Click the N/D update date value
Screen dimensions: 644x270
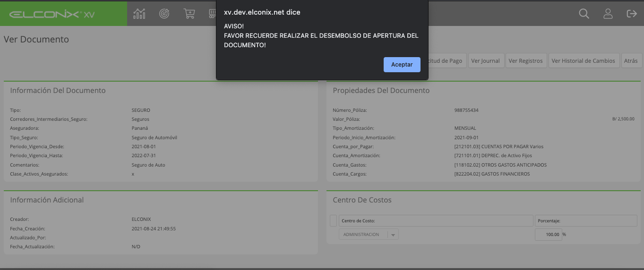click(x=136, y=246)
